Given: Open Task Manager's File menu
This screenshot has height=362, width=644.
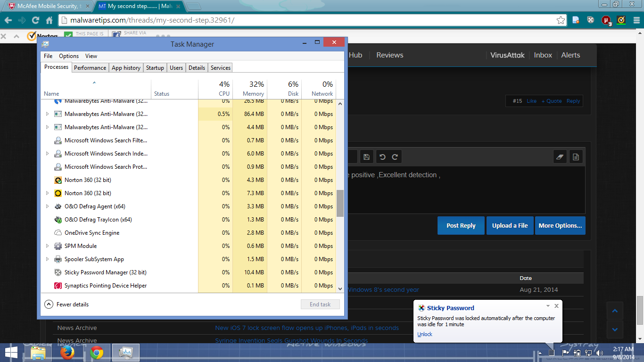Looking at the screenshot, I should click(48, 56).
